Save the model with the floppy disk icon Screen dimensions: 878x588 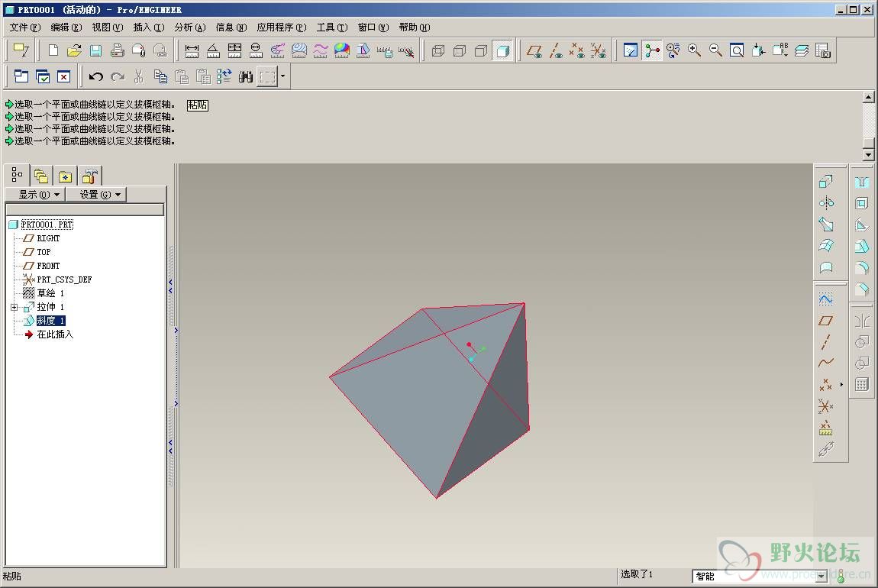tap(95, 51)
